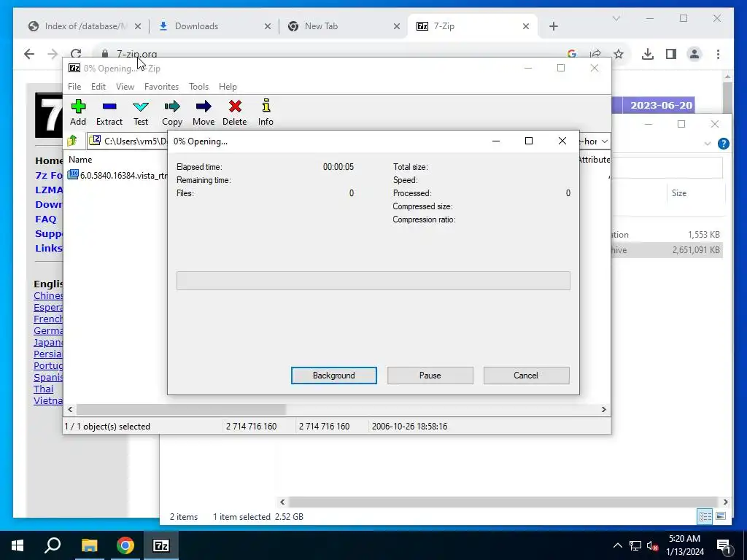Select the 6.0.5840.16384.vista ISO file
This screenshot has width=747, height=560.
point(118,175)
